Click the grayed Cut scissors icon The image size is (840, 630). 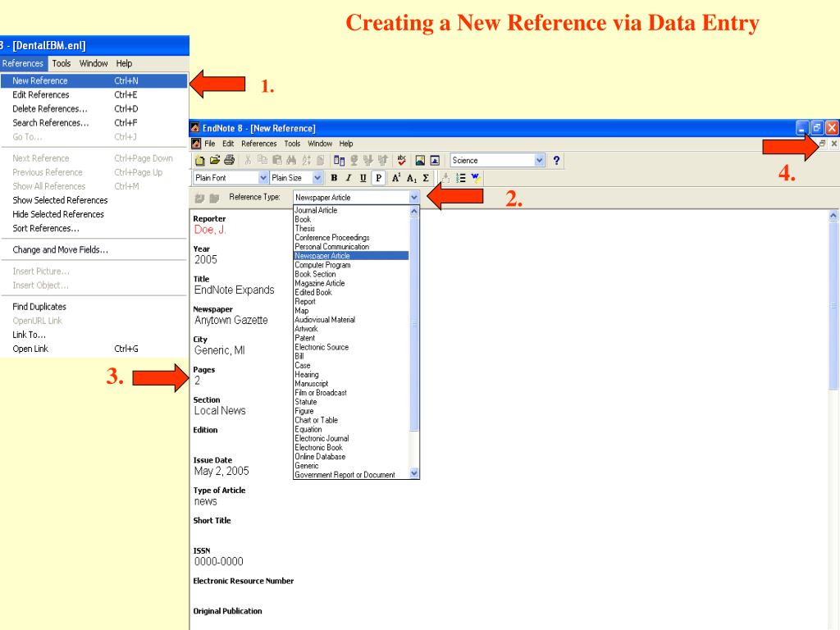tap(248, 160)
